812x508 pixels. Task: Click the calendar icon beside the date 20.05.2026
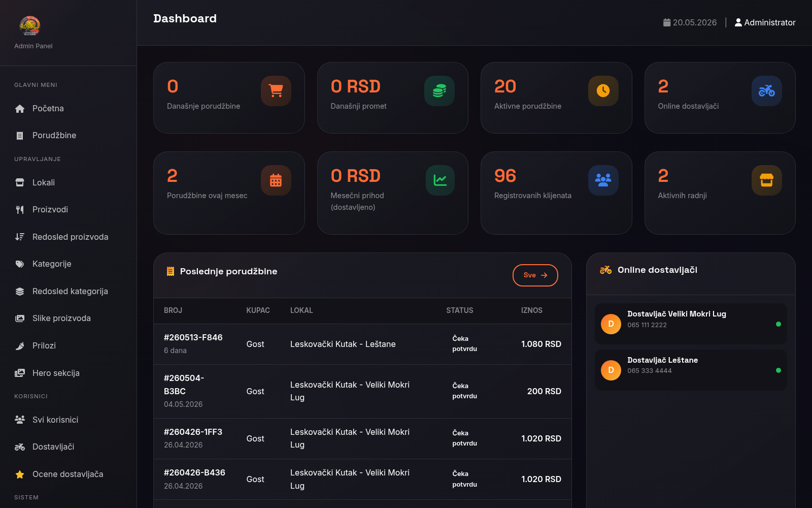tap(667, 22)
